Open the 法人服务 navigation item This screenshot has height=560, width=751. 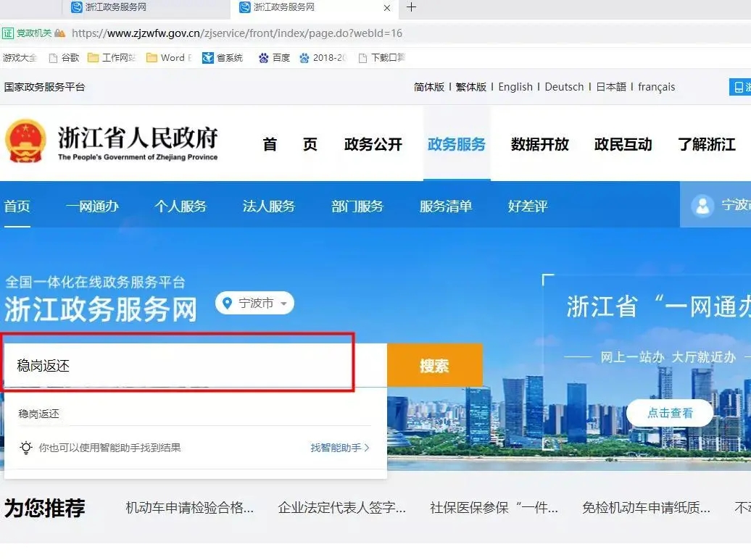click(x=269, y=206)
